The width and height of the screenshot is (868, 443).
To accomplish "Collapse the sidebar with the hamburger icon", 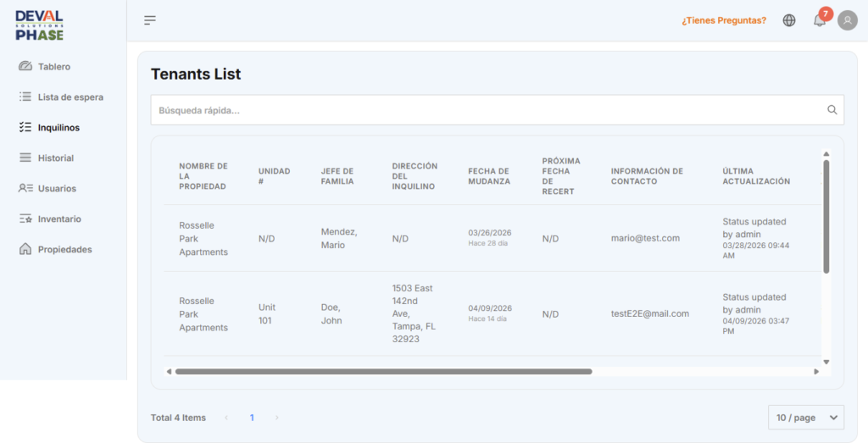I will [x=150, y=20].
